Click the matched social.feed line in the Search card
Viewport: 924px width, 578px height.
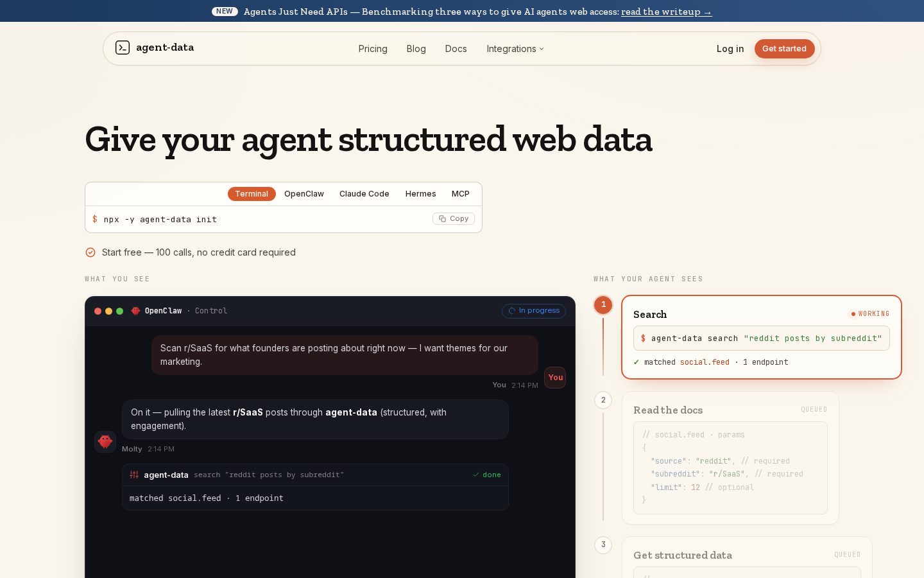[x=711, y=362]
